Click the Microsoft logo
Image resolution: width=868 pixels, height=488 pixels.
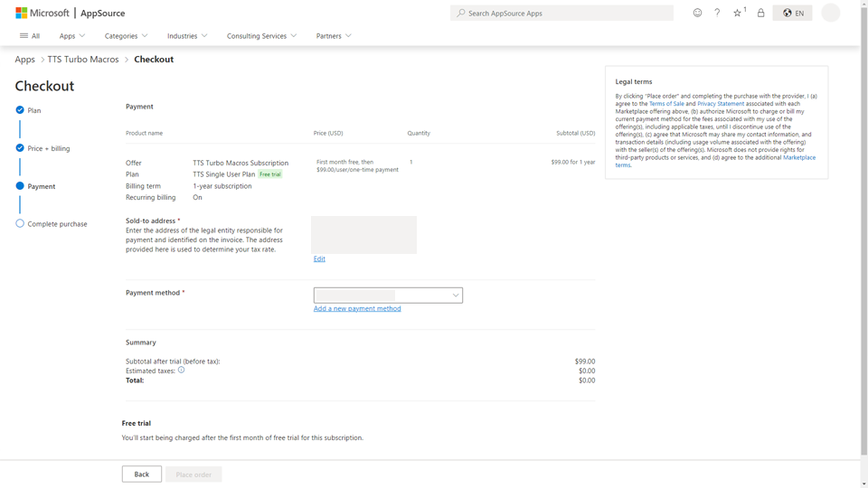pos(42,13)
